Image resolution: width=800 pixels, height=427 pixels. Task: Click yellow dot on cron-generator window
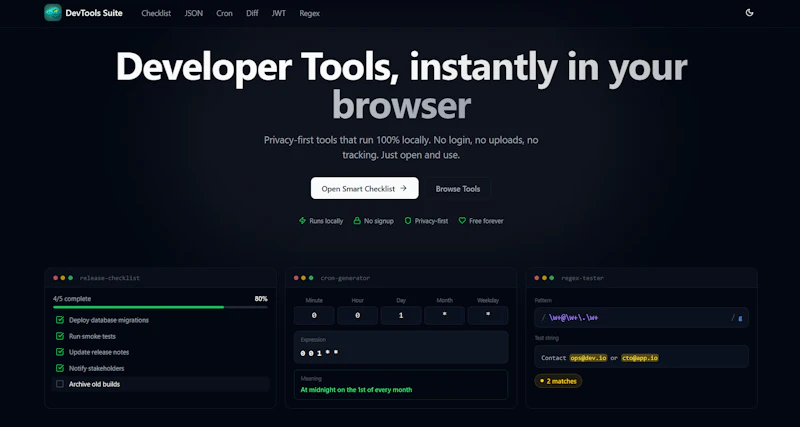pos(303,278)
